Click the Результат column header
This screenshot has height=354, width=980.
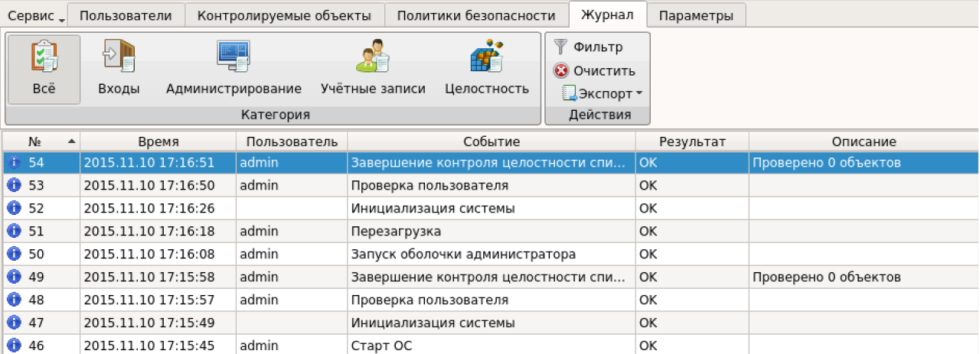click(x=692, y=141)
